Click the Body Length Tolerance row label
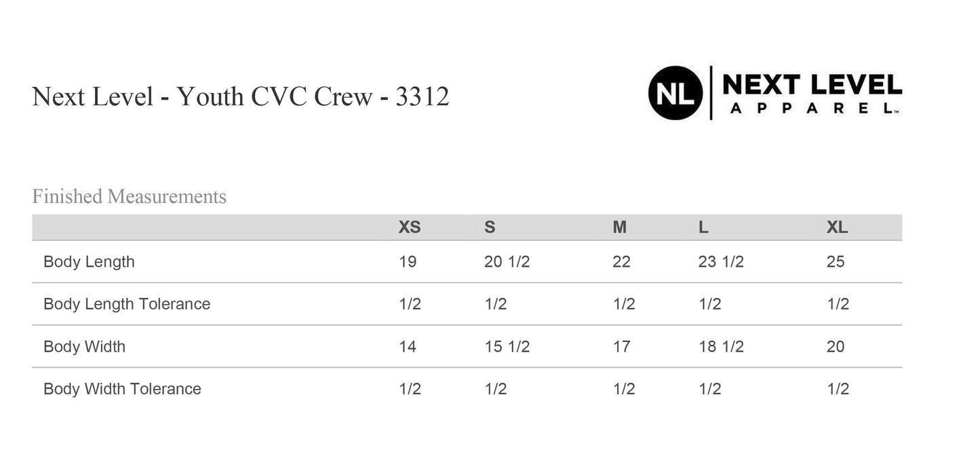This screenshot has width=980, height=452. [127, 304]
